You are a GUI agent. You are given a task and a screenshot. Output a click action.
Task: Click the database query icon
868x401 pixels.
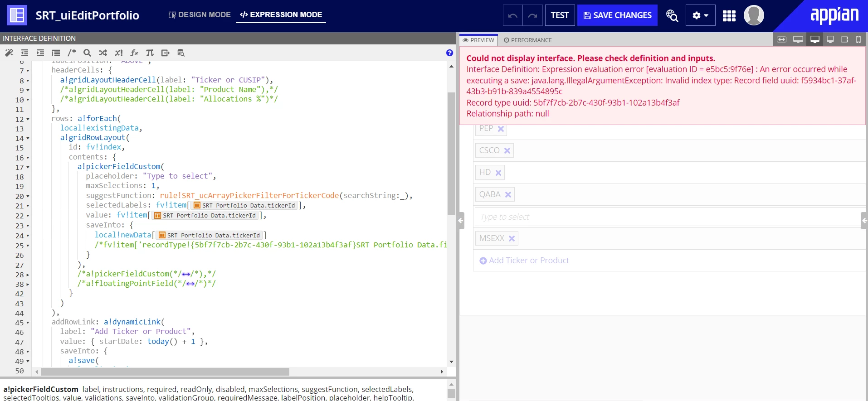[x=181, y=53]
